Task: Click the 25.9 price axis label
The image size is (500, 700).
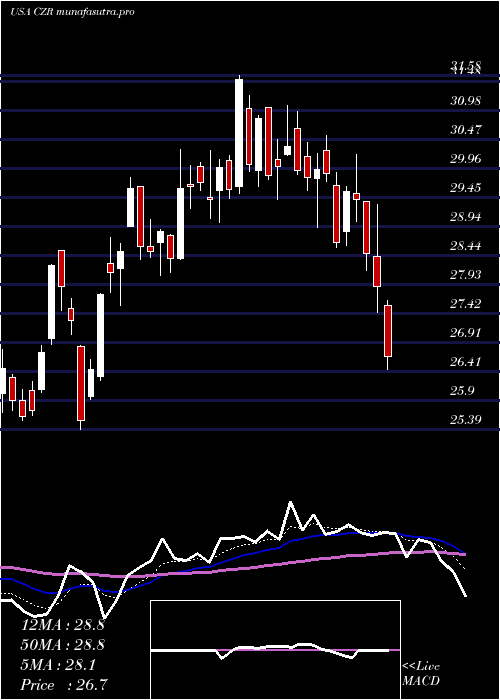Action: pos(462,391)
